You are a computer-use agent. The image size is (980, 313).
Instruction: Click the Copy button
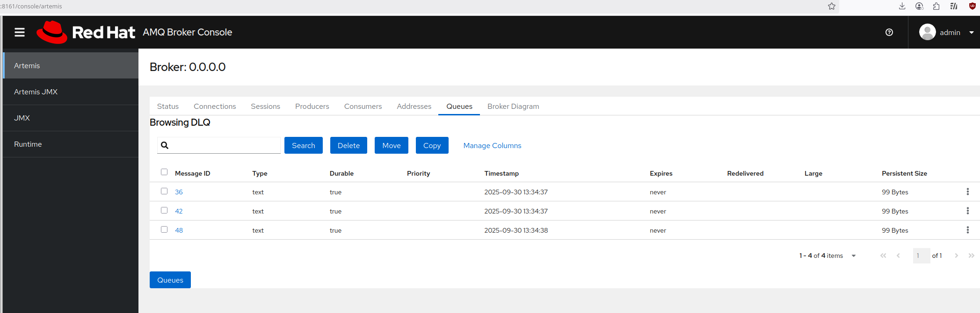(432, 145)
